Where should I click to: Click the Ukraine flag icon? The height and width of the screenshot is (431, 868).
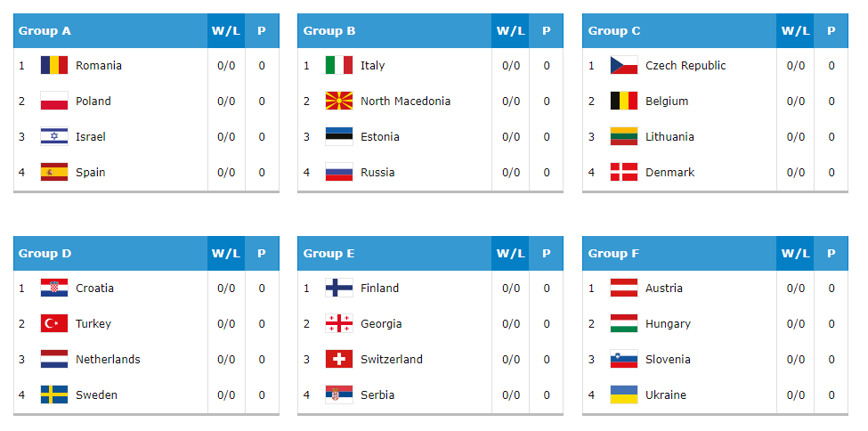pos(624,395)
